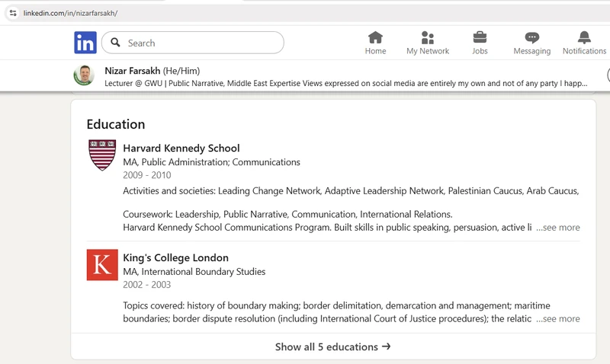The height and width of the screenshot is (364, 610).
Task: Expand Harvard description with see more
Action: [557, 228]
